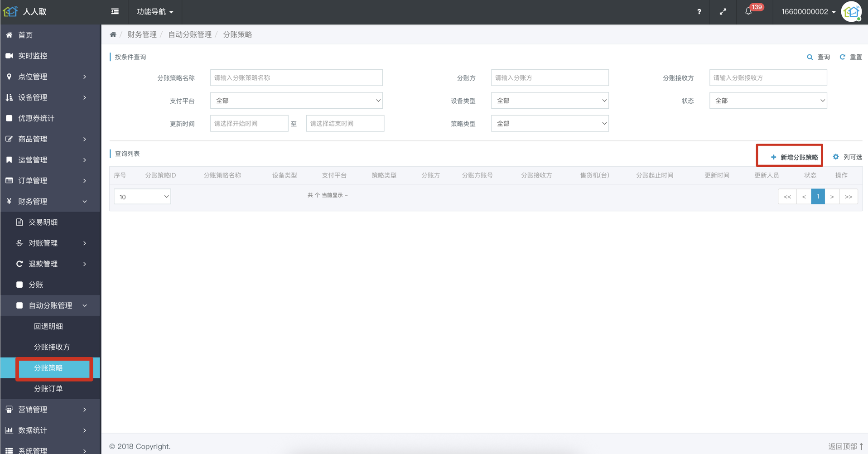
Task: Click the hamburger menu collapse icon
Action: pos(115,12)
